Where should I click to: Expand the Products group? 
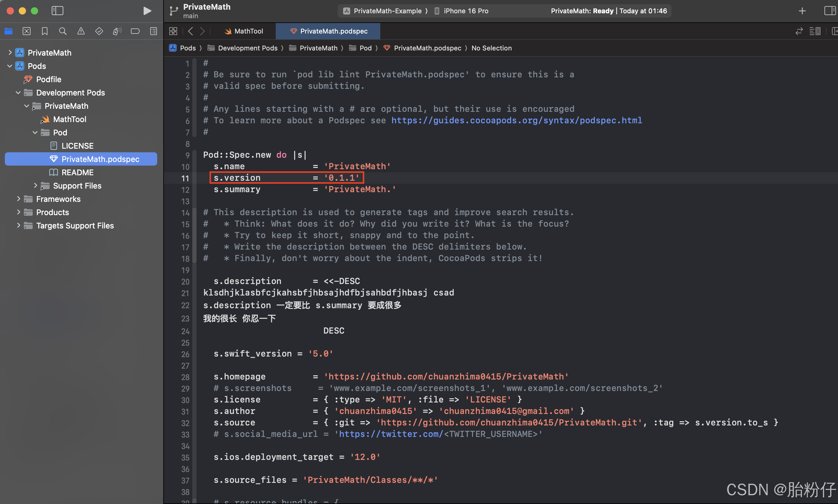coord(18,212)
